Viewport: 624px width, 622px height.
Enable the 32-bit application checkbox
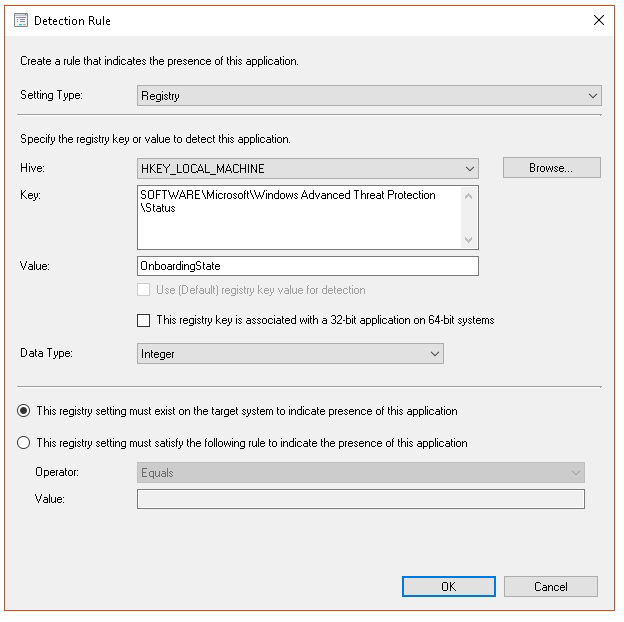[x=144, y=321]
